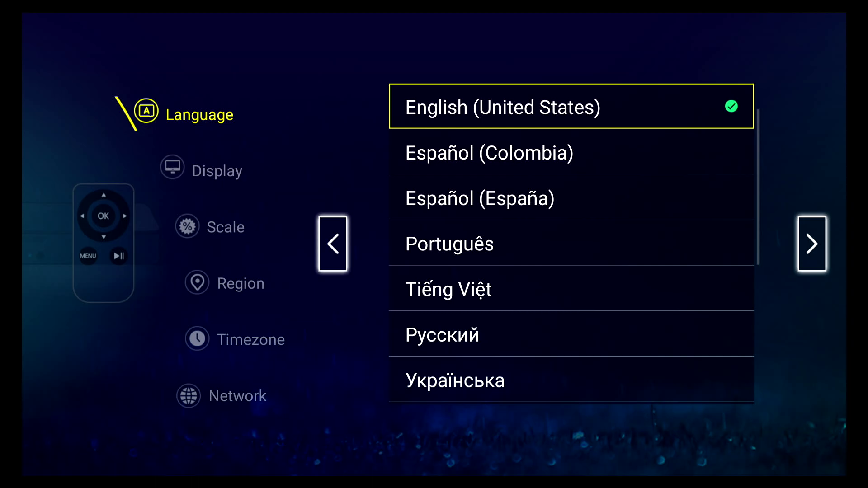Select the Scale percent icon
The image size is (868, 488).
point(187,226)
